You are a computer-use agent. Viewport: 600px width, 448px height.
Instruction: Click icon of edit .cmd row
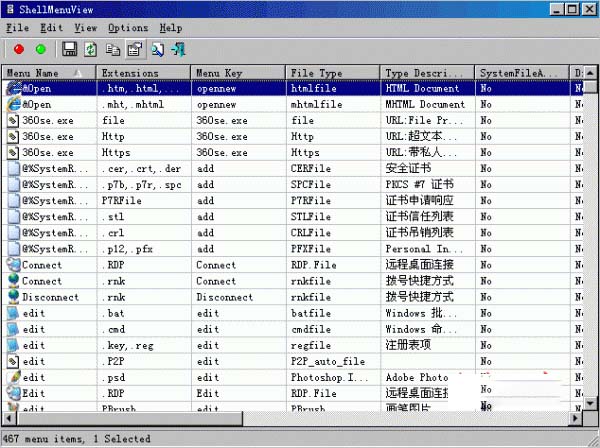coord(13,329)
